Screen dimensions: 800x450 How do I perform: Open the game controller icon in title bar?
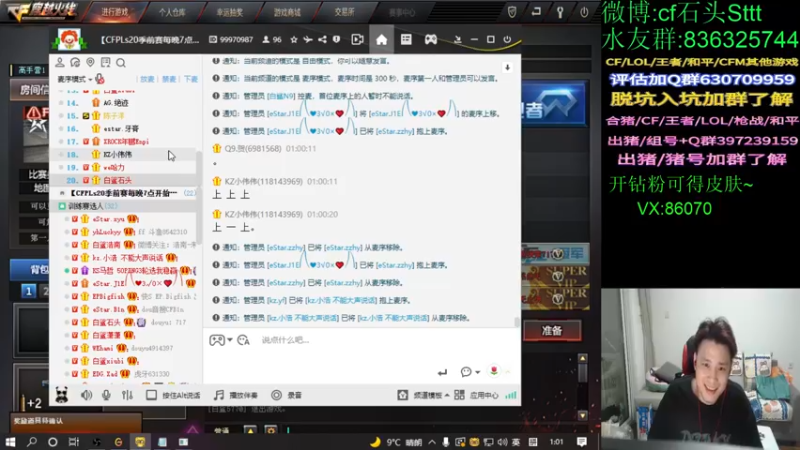[431, 39]
